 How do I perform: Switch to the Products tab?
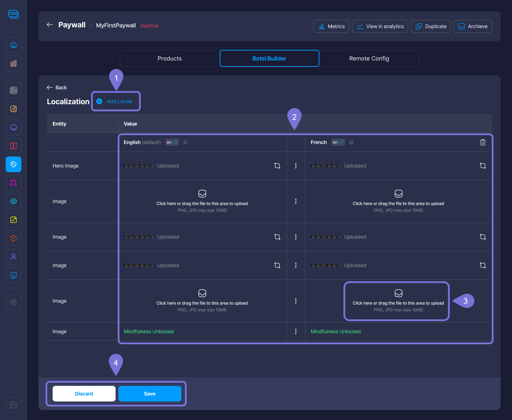(170, 58)
